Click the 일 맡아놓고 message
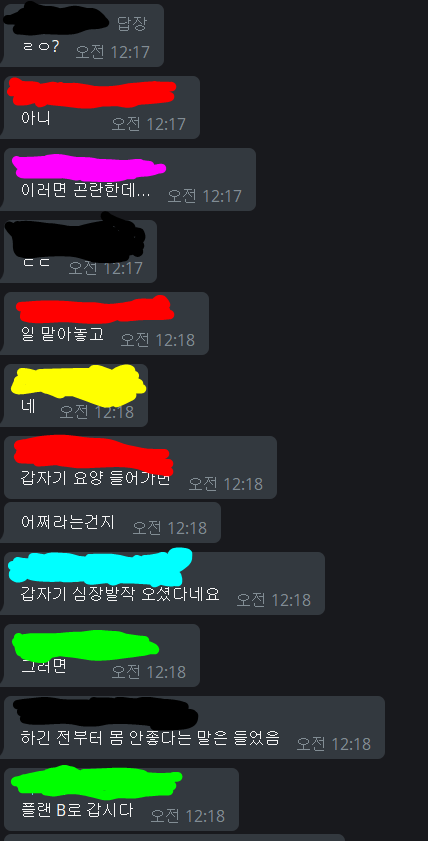This screenshot has height=841, width=428. point(62,336)
